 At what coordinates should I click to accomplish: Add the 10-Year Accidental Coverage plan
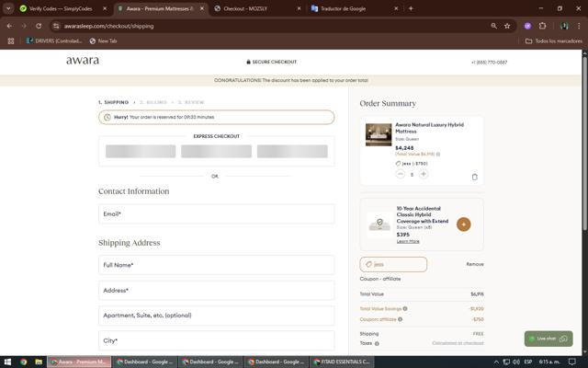463,224
